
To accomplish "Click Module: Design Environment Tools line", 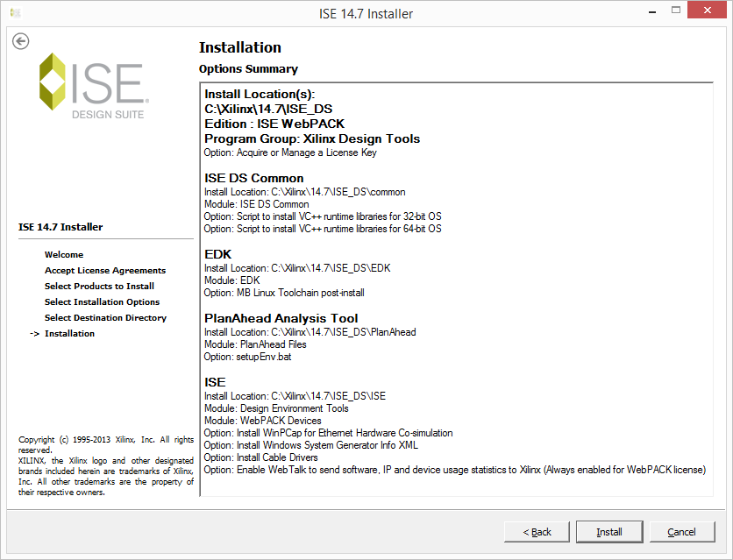I will pyautogui.click(x=276, y=408).
